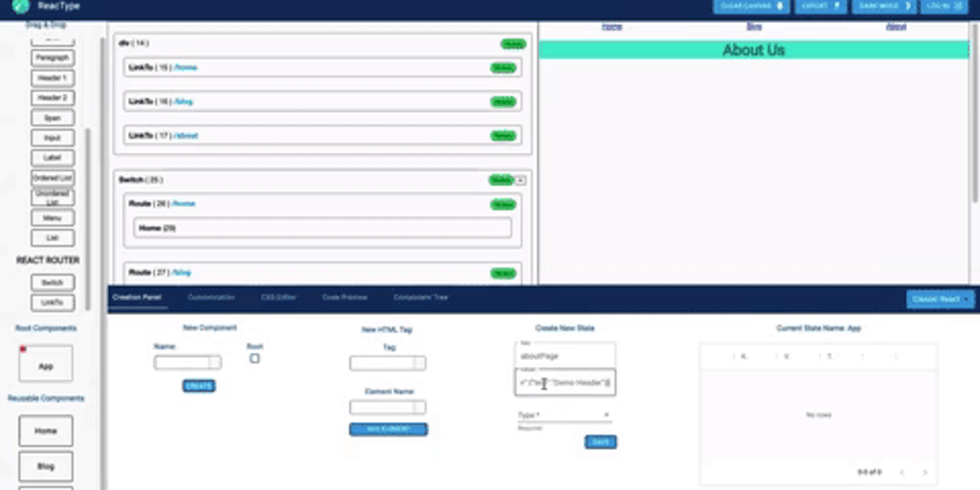This screenshot has height=490, width=980.
Task: Switch to the Creation Panel tab
Action: 137,298
